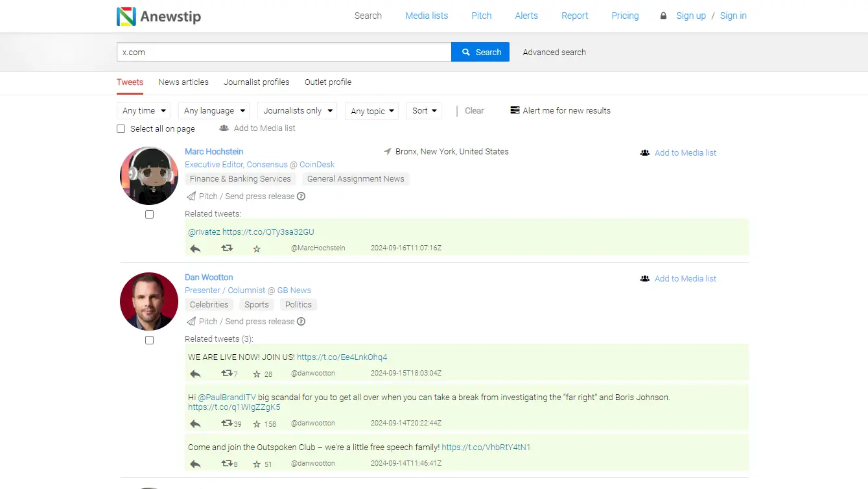The width and height of the screenshot is (868, 489).
Task: Click the Sports topic tag
Action: pos(257,304)
